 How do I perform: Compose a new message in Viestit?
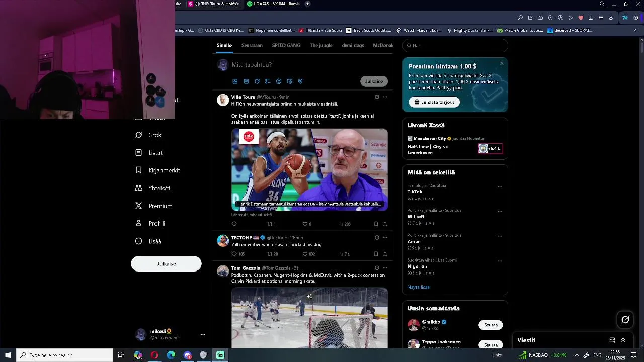point(612,340)
